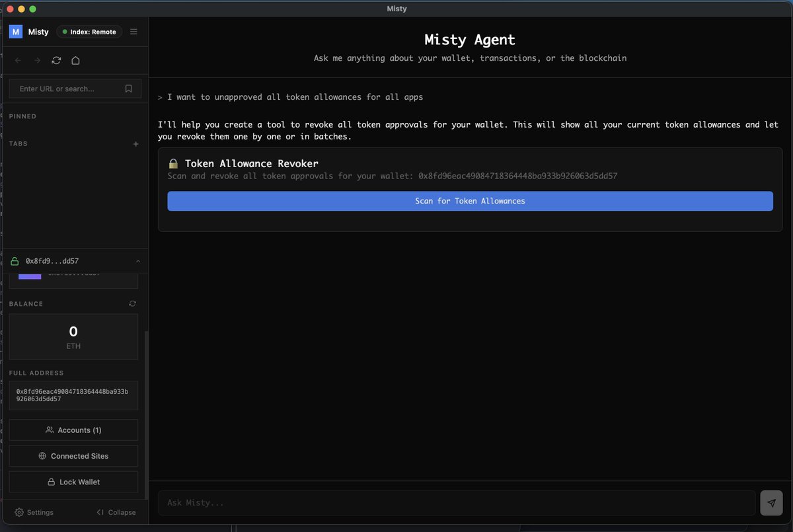Open the hamburger menu in sidebar header
The width and height of the screenshot is (793, 532).
pyautogui.click(x=133, y=32)
